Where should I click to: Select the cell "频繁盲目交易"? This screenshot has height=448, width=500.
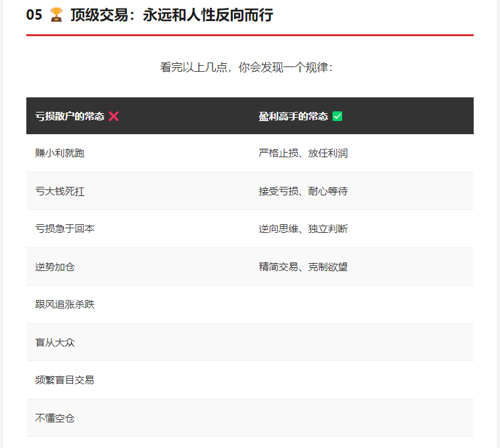[138, 380]
